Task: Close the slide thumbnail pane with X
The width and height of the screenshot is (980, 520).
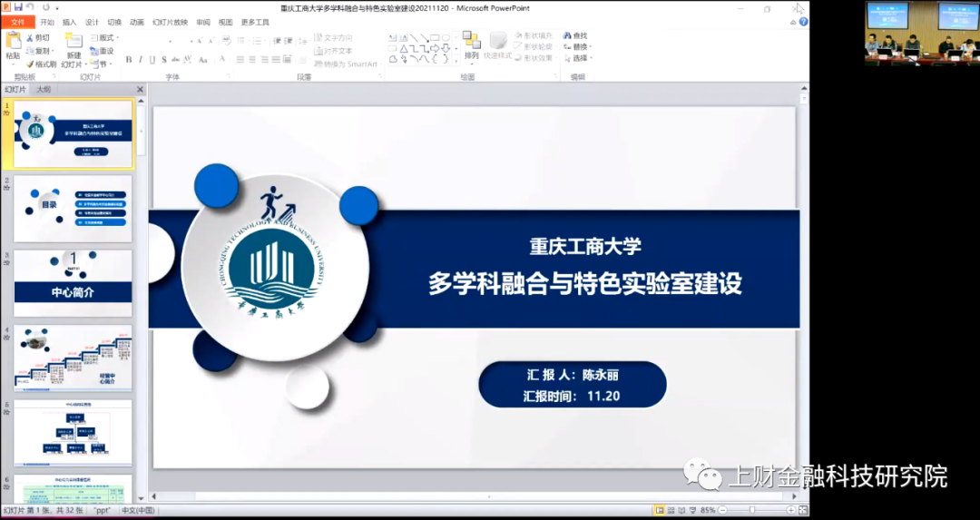Action: point(140,89)
